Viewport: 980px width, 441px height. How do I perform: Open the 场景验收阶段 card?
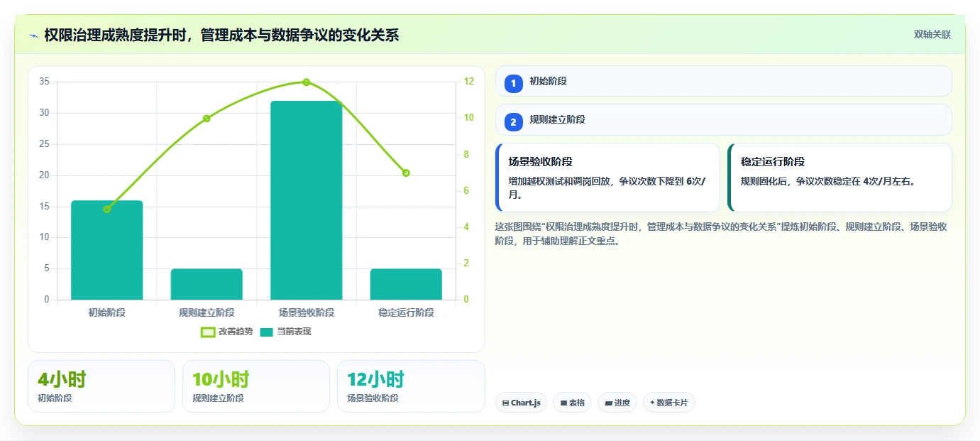[x=608, y=178]
